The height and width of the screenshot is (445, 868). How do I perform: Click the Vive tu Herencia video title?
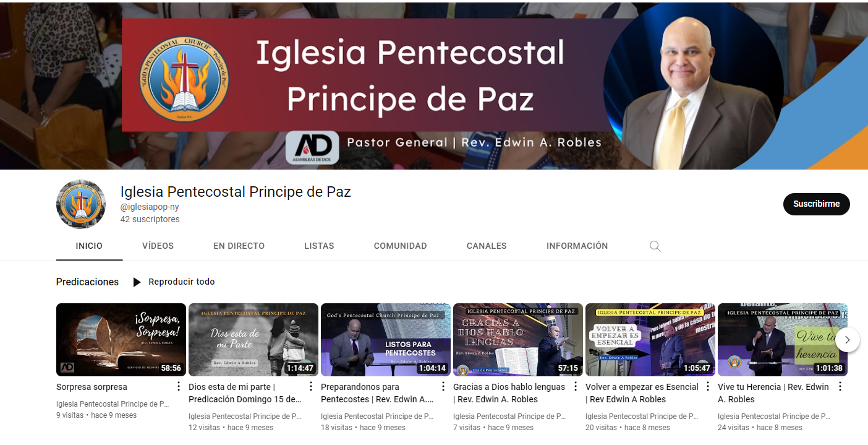pos(773,393)
